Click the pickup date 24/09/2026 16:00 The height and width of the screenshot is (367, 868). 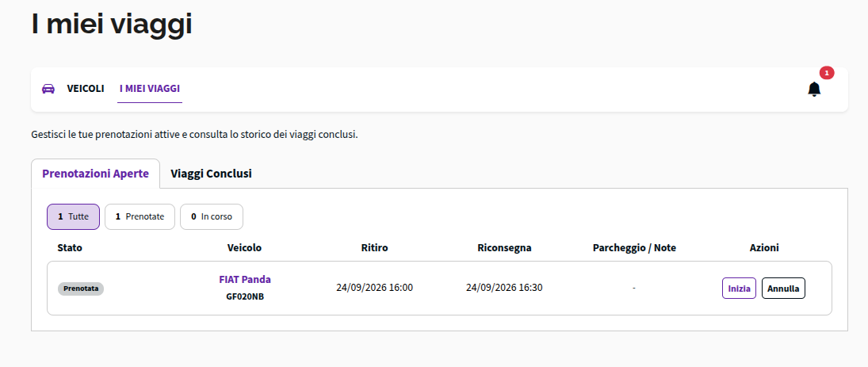374,288
